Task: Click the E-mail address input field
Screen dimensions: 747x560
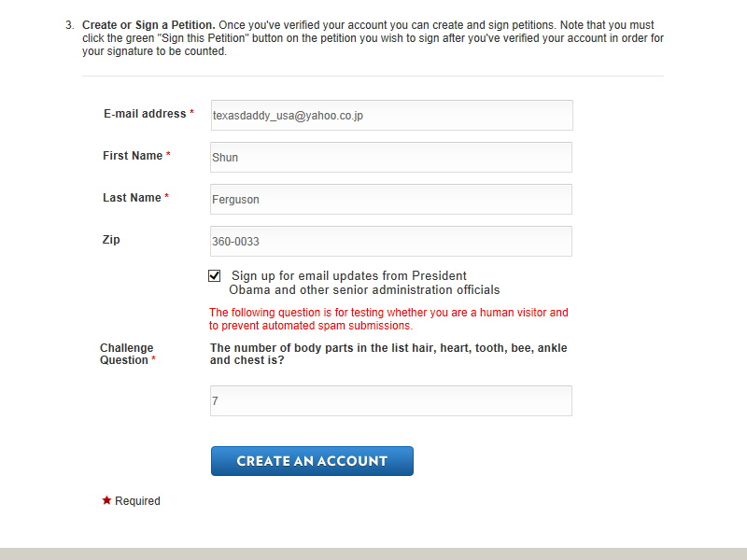Action: pyautogui.click(x=391, y=116)
